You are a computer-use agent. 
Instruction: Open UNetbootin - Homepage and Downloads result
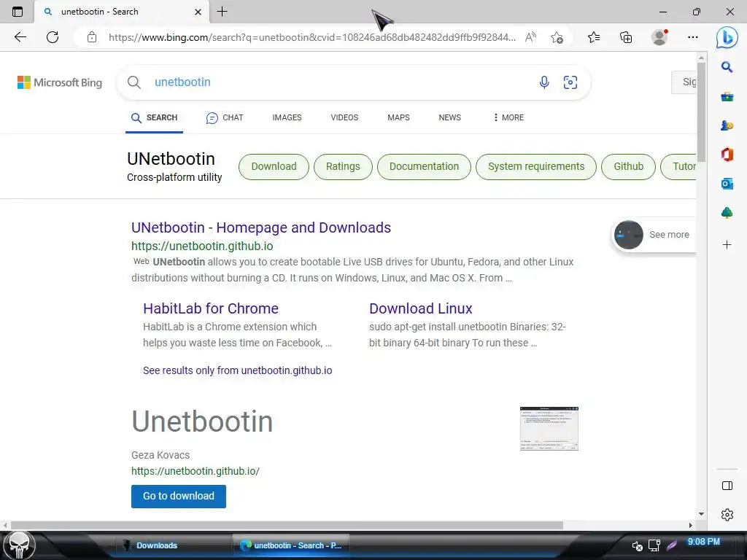(261, 227)
